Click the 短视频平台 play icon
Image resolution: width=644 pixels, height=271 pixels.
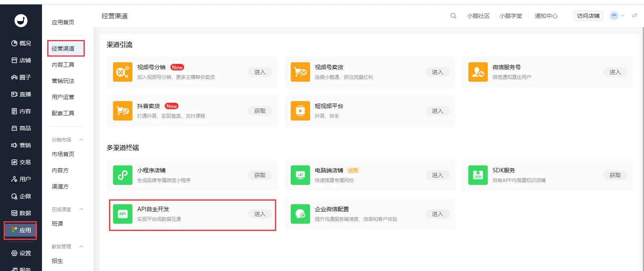coord(300,111)
